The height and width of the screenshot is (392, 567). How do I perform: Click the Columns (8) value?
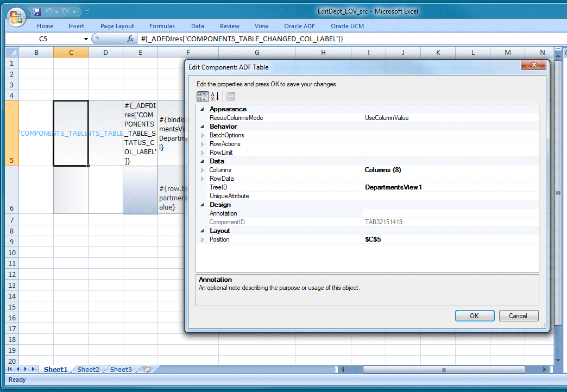click(x=382, y=170)
